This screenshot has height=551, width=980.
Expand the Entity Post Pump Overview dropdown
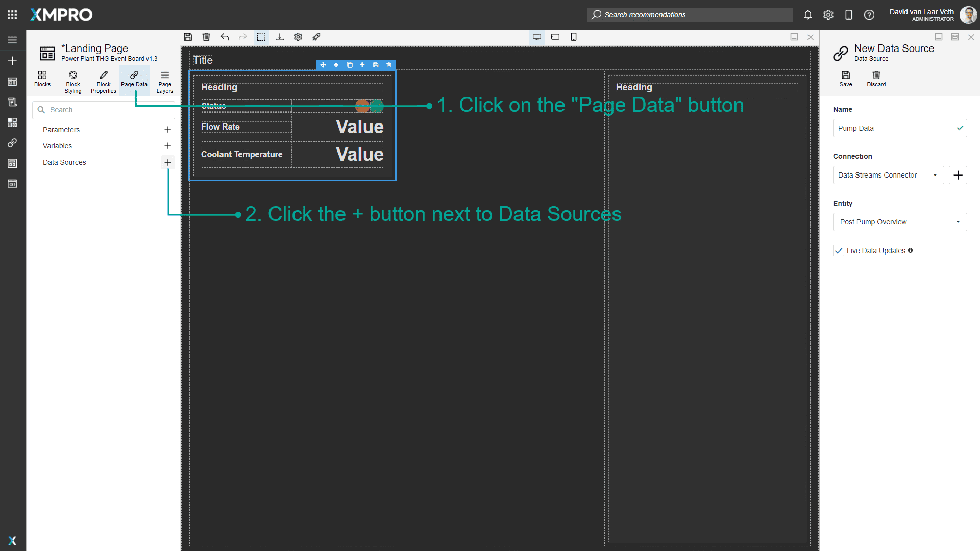(x=899, y=222)
